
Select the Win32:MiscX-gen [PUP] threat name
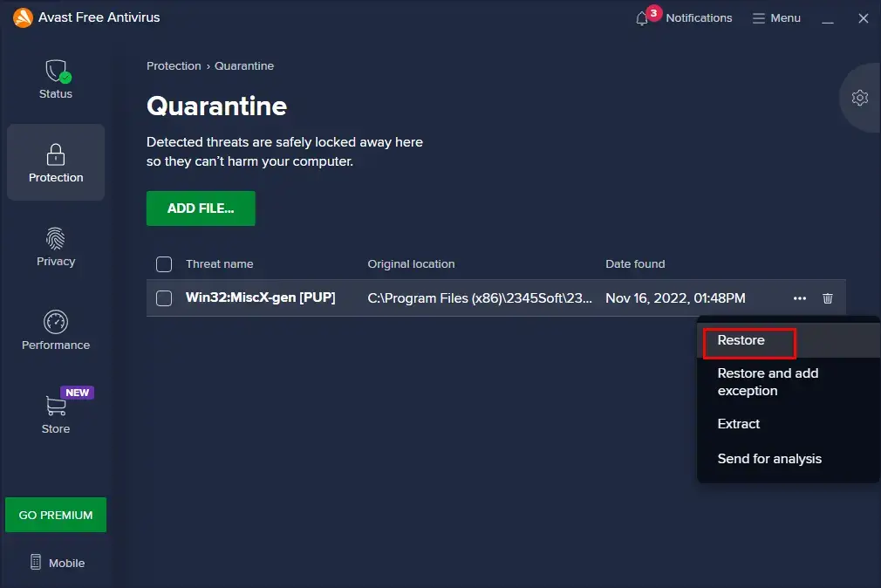coord(260,297)
